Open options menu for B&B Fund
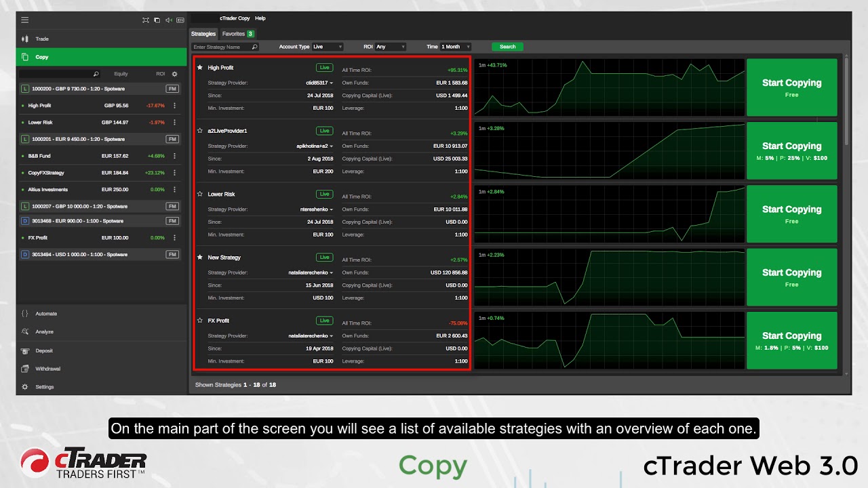Screen dimensions: 868x488 pyautogui.click(x=174, y=156)
